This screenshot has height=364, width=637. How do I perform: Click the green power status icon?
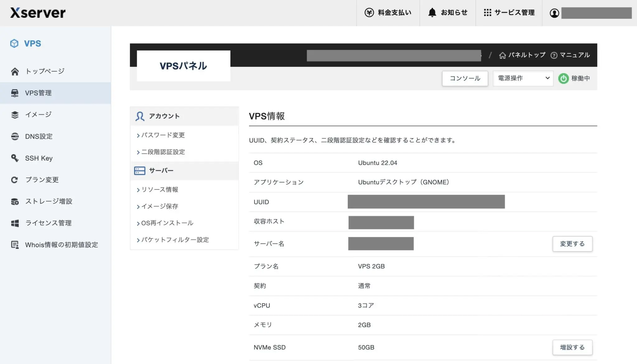point(563,78)
